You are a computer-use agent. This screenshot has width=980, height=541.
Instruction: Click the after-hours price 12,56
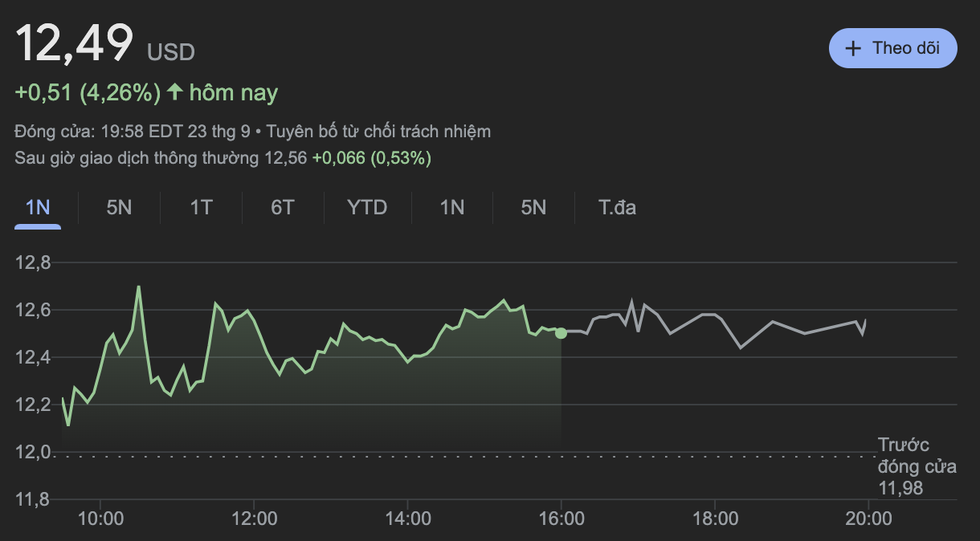pyautogui.click(x=285, y=158)
